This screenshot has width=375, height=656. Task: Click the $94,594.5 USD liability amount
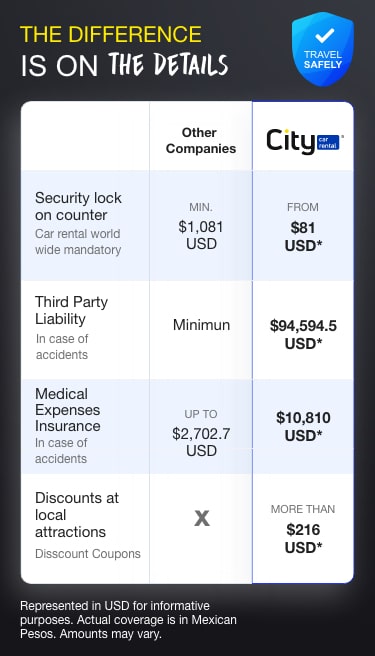[x=303, y=334]
